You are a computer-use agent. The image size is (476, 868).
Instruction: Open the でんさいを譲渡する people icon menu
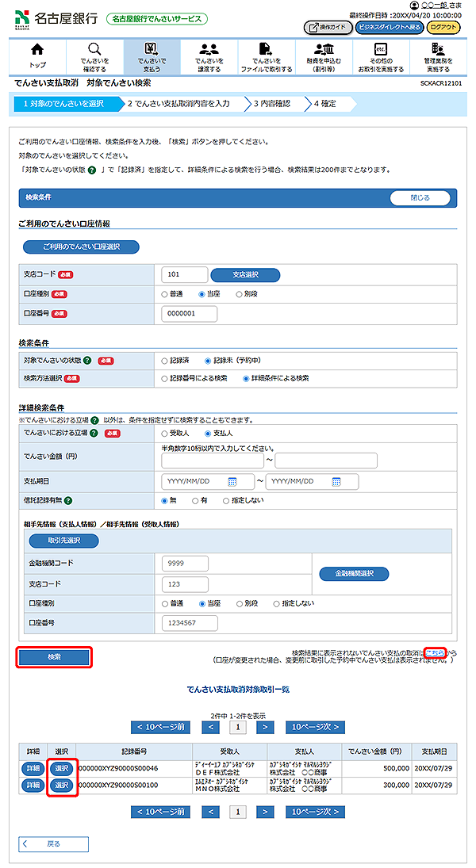point(209,57)
